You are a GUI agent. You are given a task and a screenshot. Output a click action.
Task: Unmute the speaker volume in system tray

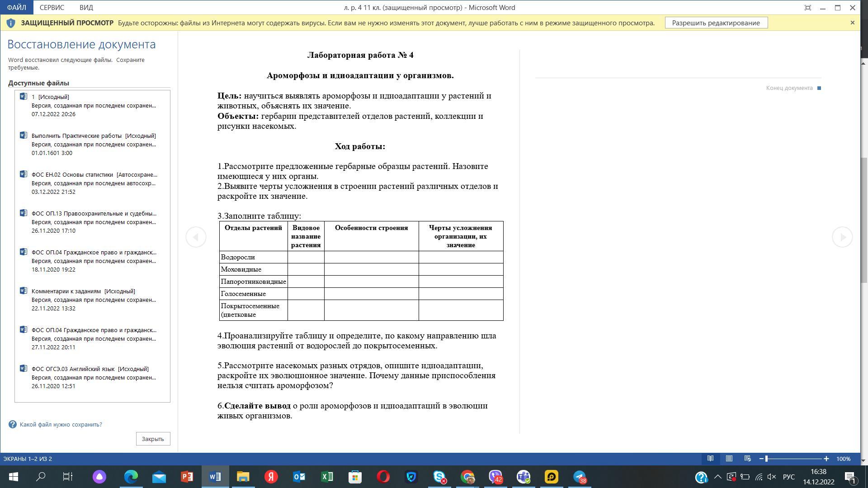(x=772, y=477)
